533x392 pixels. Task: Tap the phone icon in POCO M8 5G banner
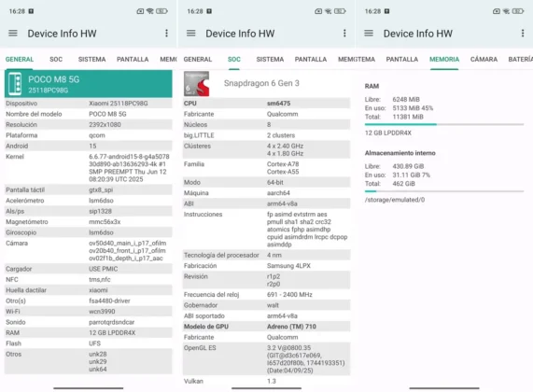coord(15,84)
